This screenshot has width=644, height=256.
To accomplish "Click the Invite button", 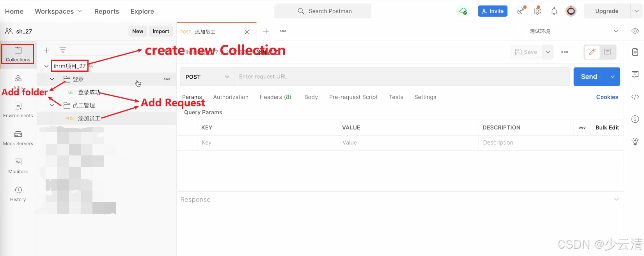I will [x=493, y=11].
